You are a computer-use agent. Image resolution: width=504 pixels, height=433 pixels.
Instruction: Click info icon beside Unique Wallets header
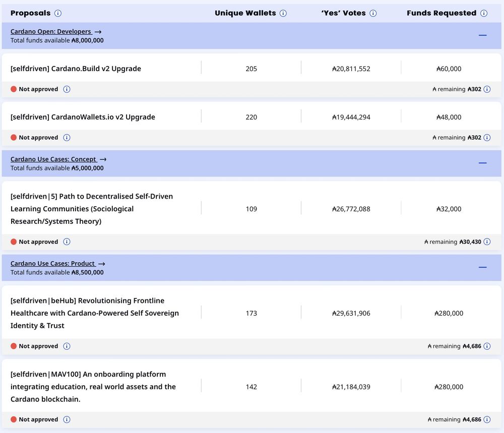pyautogui.click(x=283, y=13)
